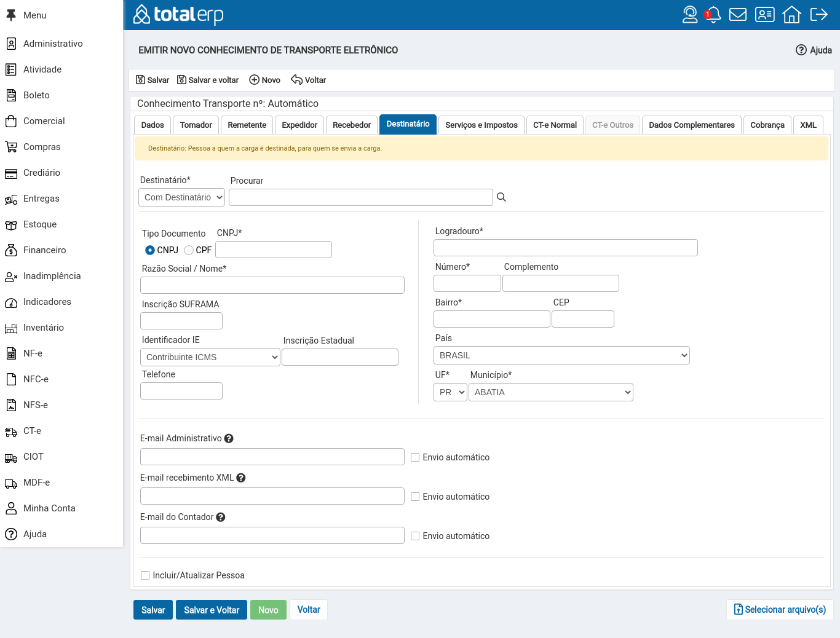Click Salvar e voltar in top toolbar
Image resolution: width=840 pixels, height=638 pixels.
(208, 80)
